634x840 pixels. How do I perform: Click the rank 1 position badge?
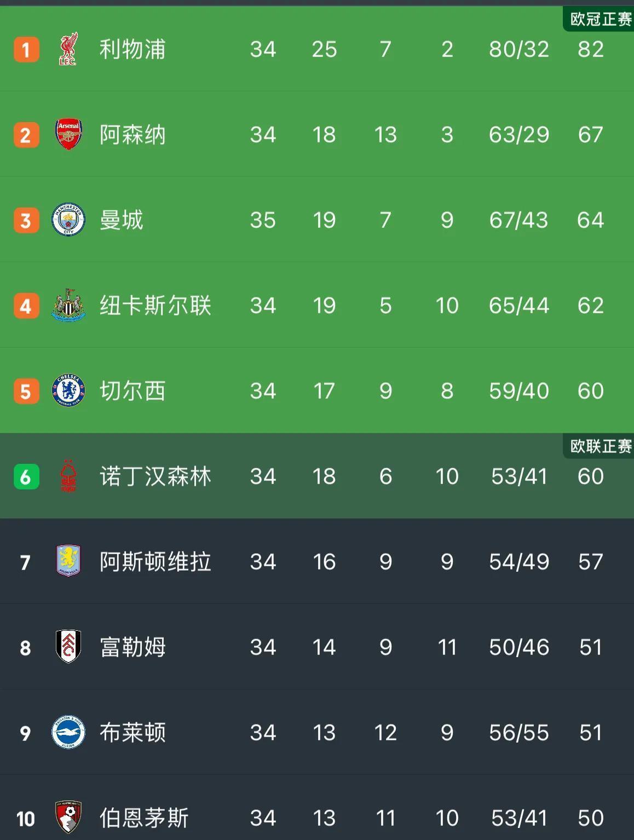tap(26, 49)
